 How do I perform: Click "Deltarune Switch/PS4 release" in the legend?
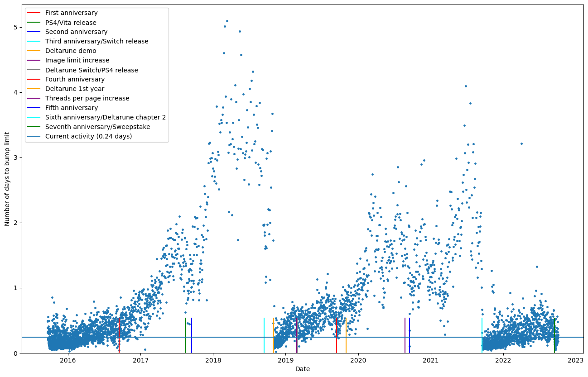(x=92, y=70)
